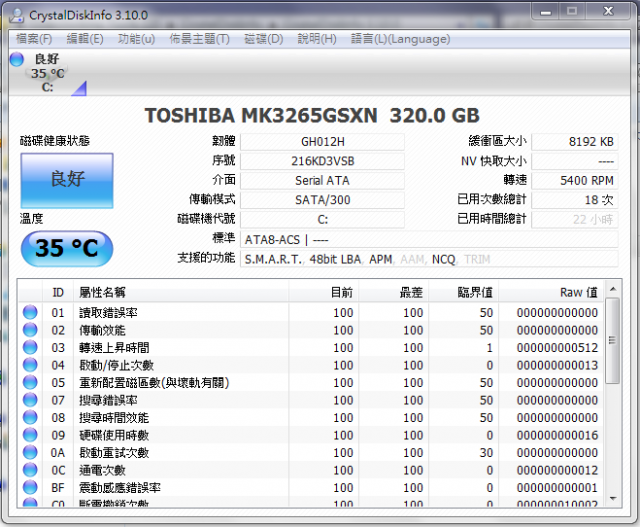Viewport: 640px width, 527px height.
Task: Click raw value 000000000013
Action: [x=557, y=365]
